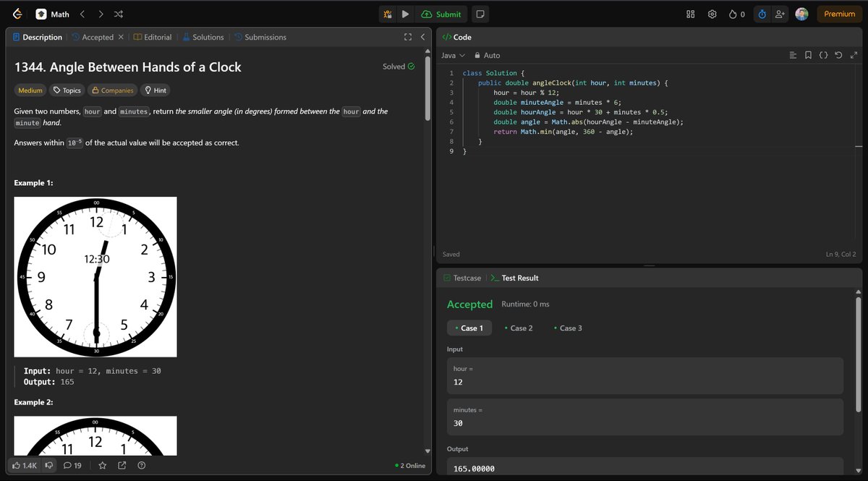This screenshot has width=868, height=481.
Task: Select Case 1 result
Action: click(x=469, y=328)
